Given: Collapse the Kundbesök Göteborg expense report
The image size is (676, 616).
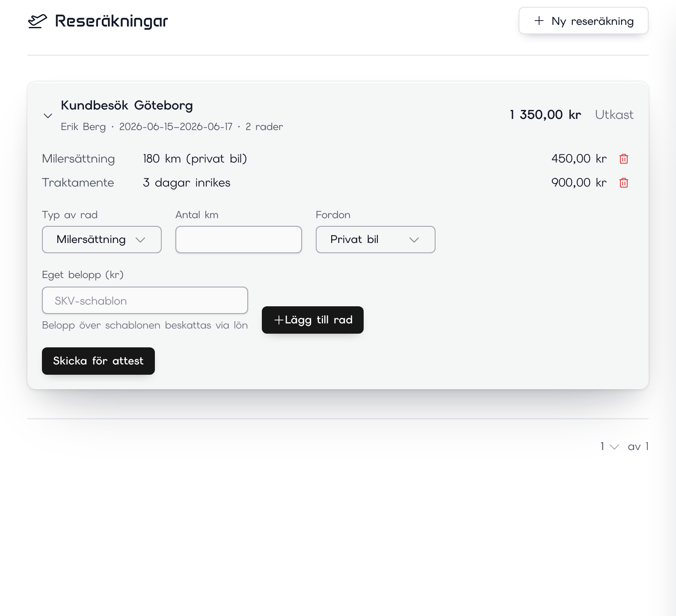Looking at the screenshot, I should click(x=48, y=116).
